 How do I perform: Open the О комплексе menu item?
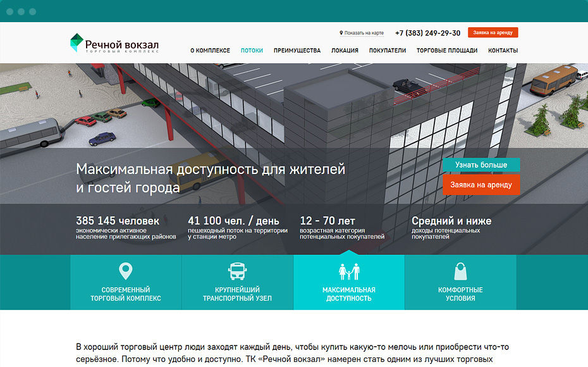point(210,51)
